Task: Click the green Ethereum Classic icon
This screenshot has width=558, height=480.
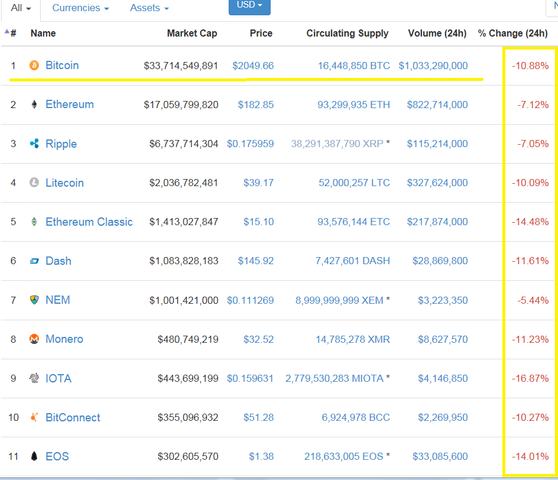Action: tap(34, 222)
